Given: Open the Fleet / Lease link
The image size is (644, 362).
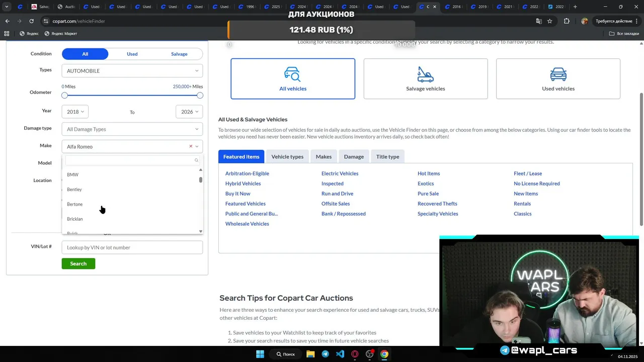Looking at the screenshot, I should click(528, 173).
